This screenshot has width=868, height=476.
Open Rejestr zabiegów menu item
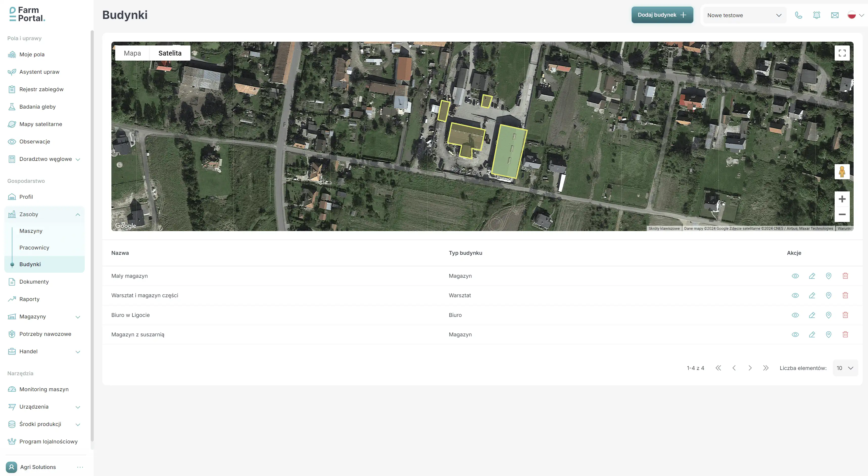[x=44, y=89]
